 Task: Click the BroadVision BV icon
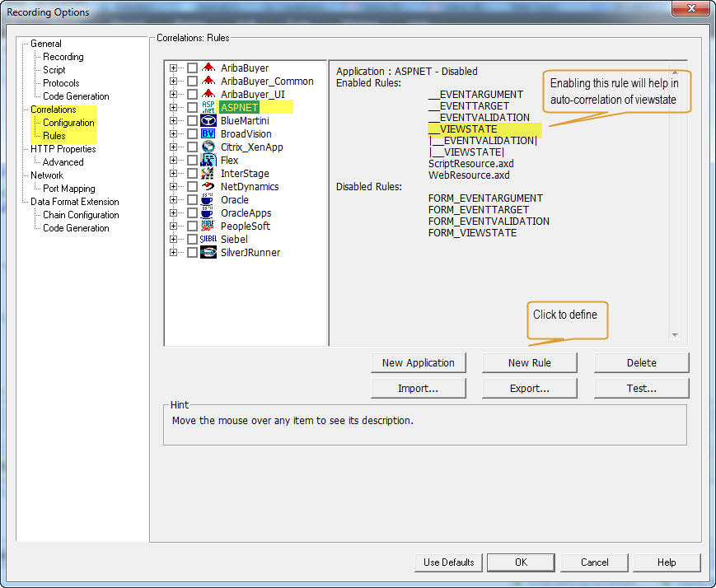(x=208, y=134)
